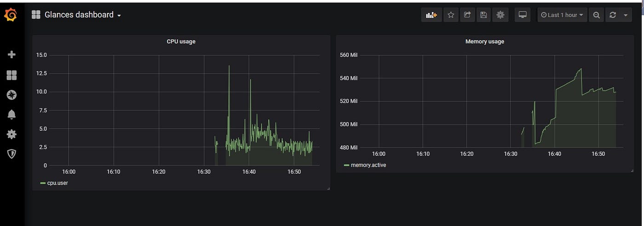Image resolution: width=644 pixels, height=226 pixels.
Task: Click the CPU usage panel resize handle
Action: point(328,189)
